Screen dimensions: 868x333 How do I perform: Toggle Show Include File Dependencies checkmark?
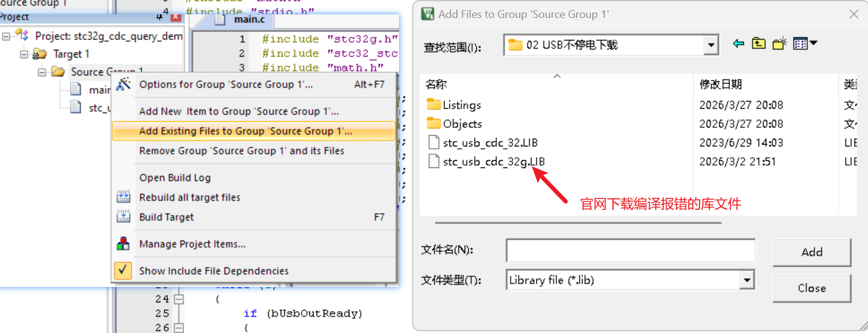tap(123, 271)
